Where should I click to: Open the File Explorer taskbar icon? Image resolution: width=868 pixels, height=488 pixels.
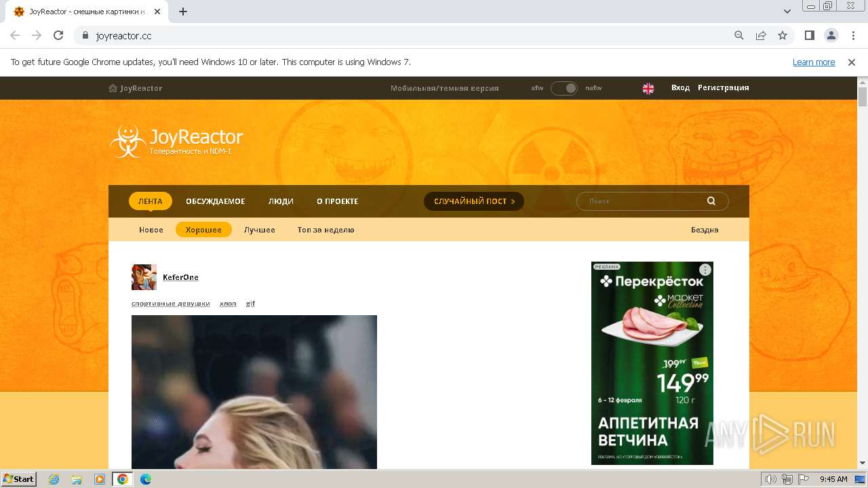pos(77,479)
